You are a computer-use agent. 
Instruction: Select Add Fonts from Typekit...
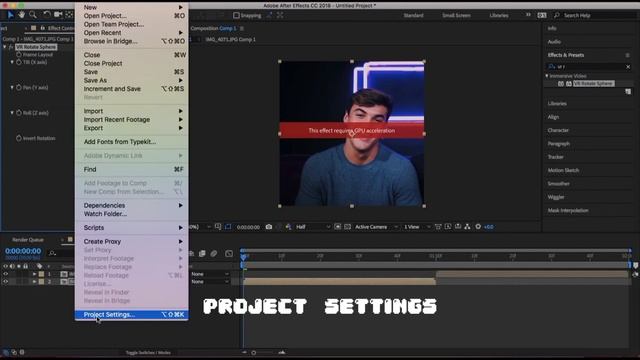point(131,142)
